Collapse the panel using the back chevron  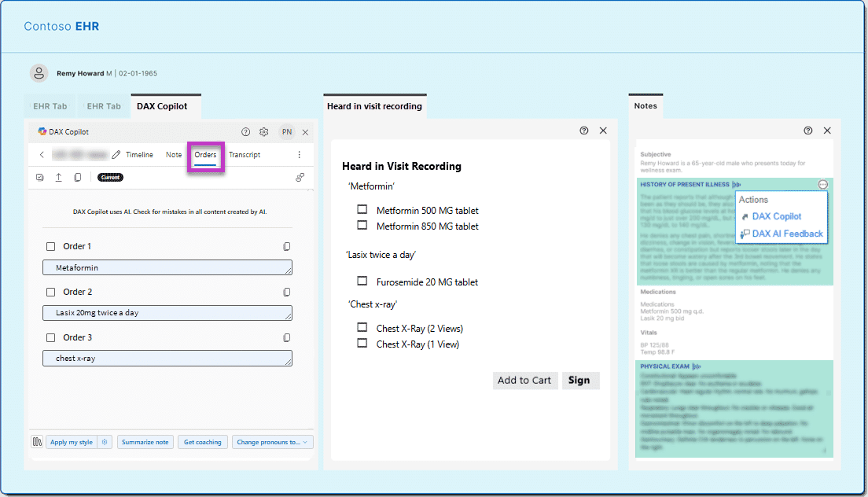pos(41,154)
